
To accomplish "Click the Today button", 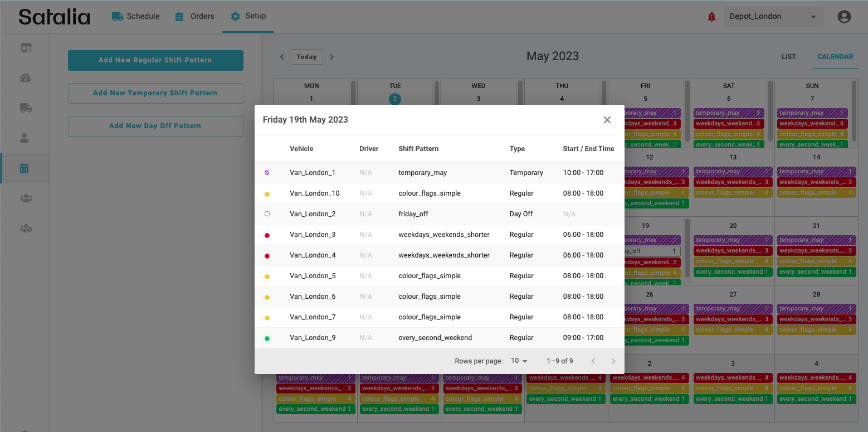I will coord(306,57).
